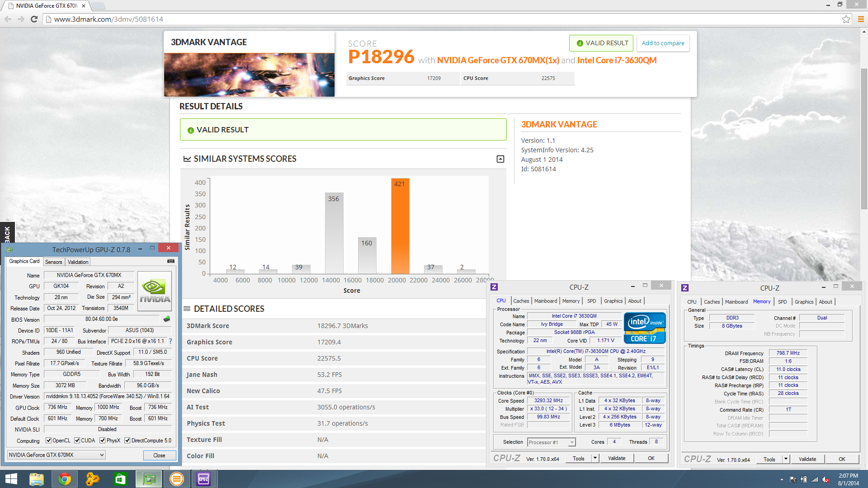Open GPU selection dropdown in GPU-Z
The height and width of the screenshot is (488, 868).
point(57,455)
